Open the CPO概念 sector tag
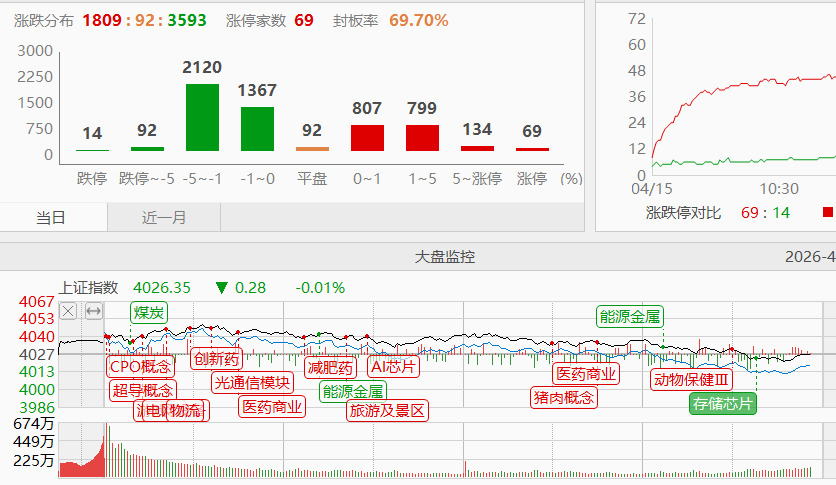Screen dimensions: 836x485 (x=140, y=367)
